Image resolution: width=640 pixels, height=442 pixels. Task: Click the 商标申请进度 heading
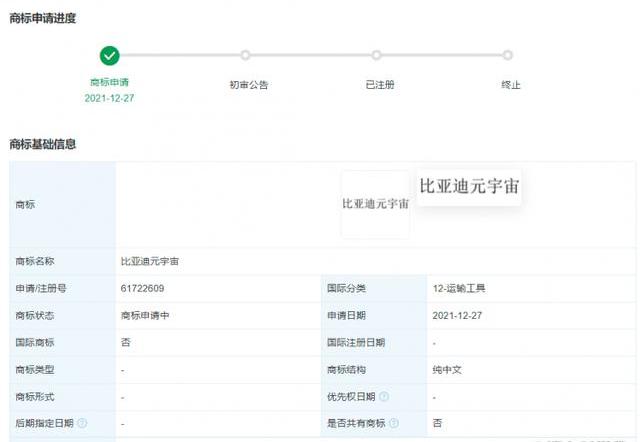click(42, 18)
